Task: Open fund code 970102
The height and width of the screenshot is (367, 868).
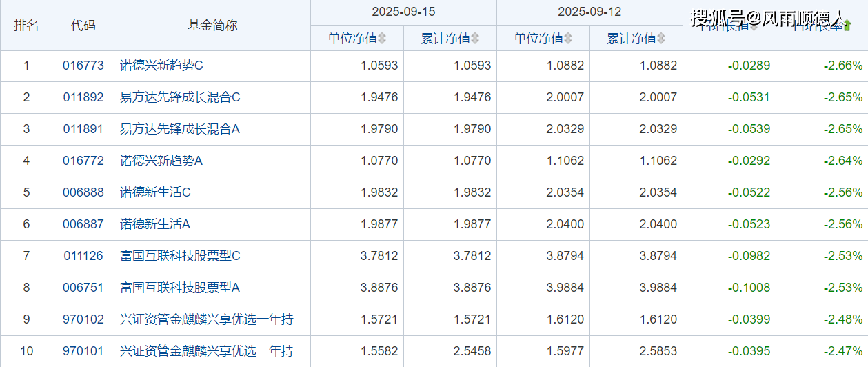Action: 83,319
